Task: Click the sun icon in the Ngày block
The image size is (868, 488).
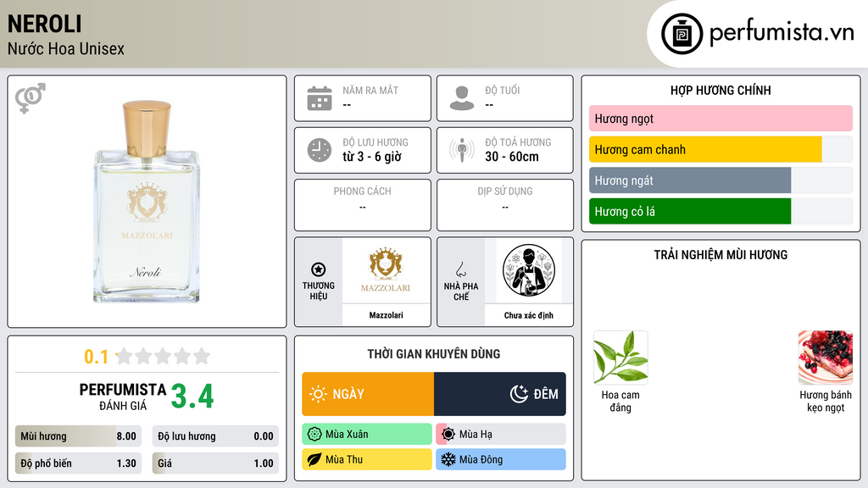Action: click(318, 394)
